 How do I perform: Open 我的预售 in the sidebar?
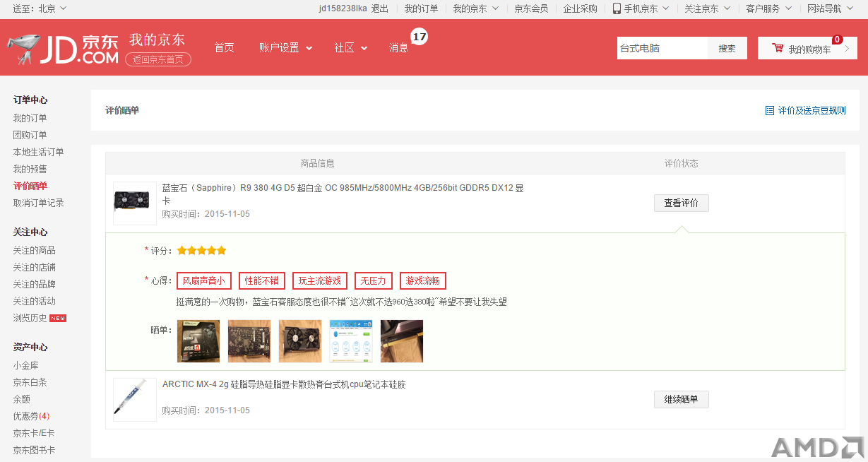(30, 169)
